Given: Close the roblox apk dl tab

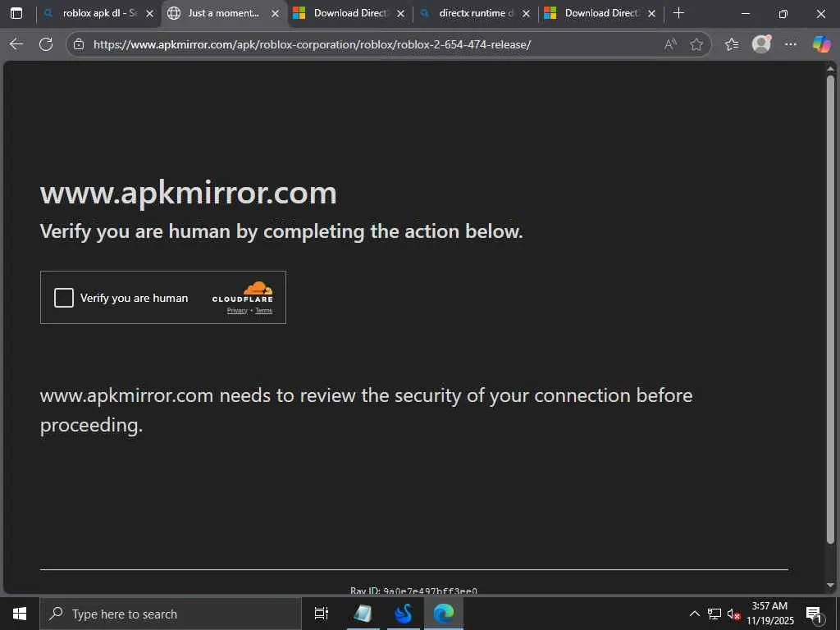Looking at the screenshot, I should (x=150, y=14).
